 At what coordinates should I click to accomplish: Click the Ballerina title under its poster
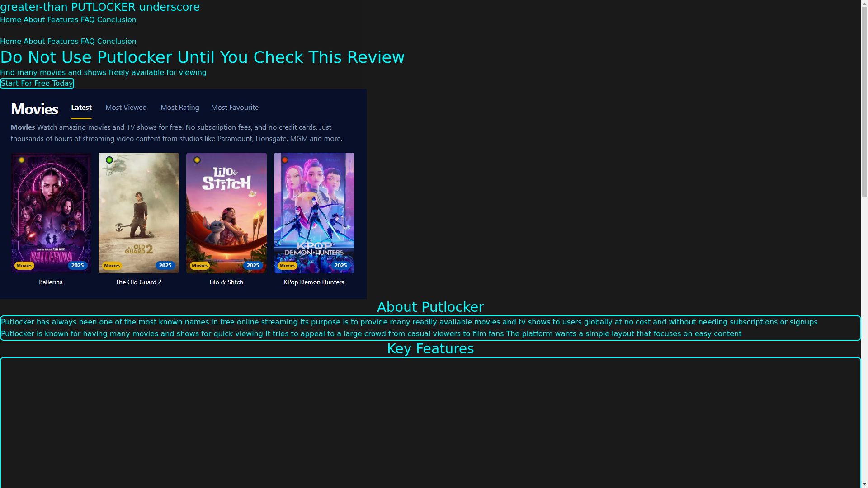tap(51, 282)
